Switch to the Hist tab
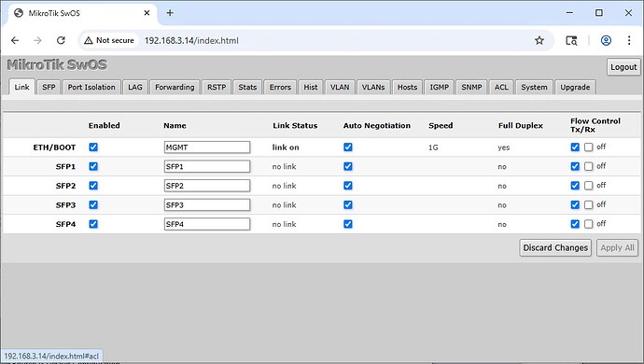The height and width of the screenshot is (364, 644). click(x=311, y=87)
